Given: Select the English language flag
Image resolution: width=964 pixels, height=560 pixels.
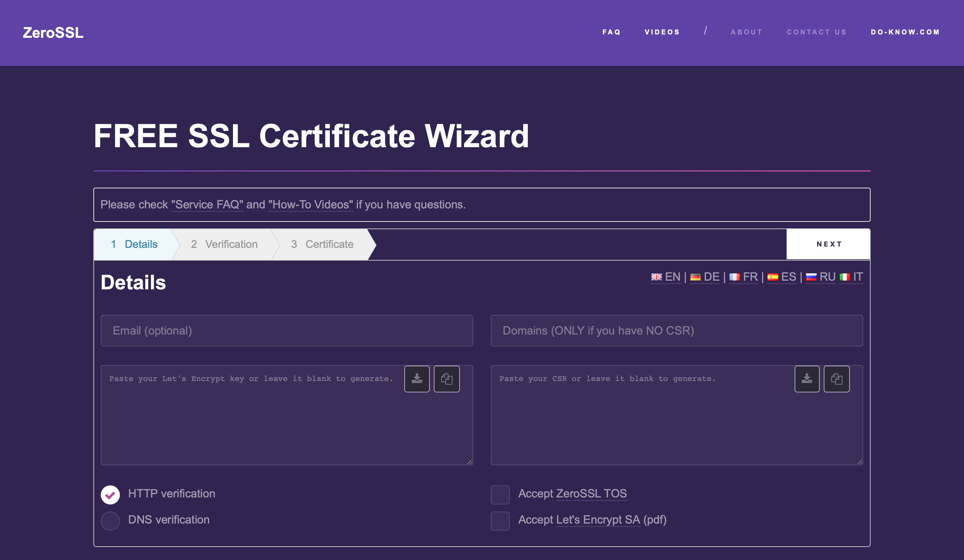Looking at the screenshot, I should (x=656, y=277).
